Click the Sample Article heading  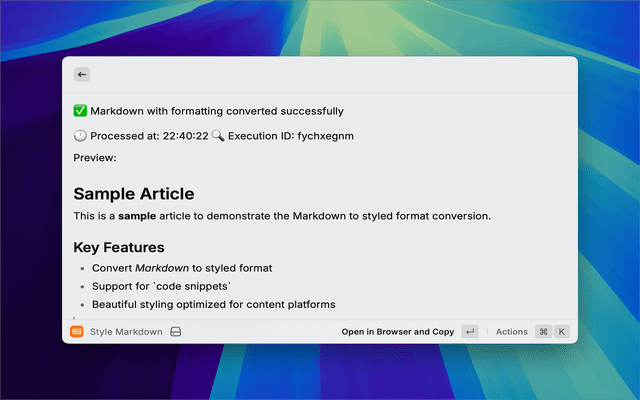134,194
